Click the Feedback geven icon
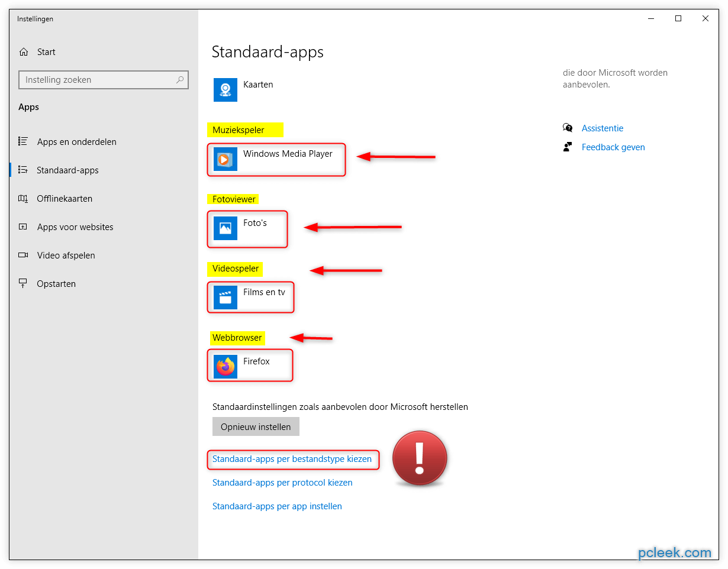Image resolution: width=728 pixels, height=569 pixels. pyautogui.click(x=568, y=147)
